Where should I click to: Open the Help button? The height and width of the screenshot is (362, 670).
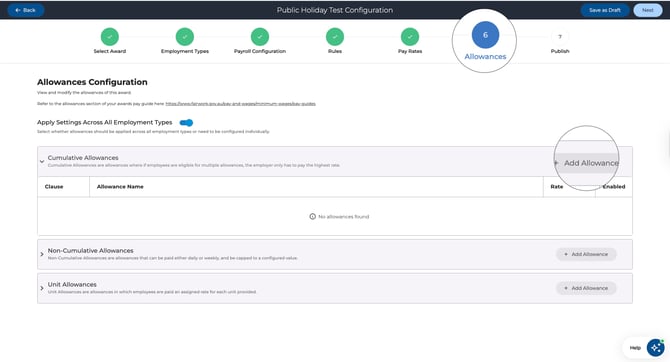point(635,348)
